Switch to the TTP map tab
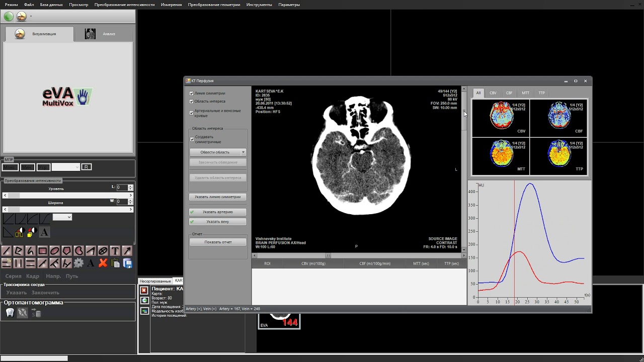Viewport: 644px width, 362px height. 541,93
